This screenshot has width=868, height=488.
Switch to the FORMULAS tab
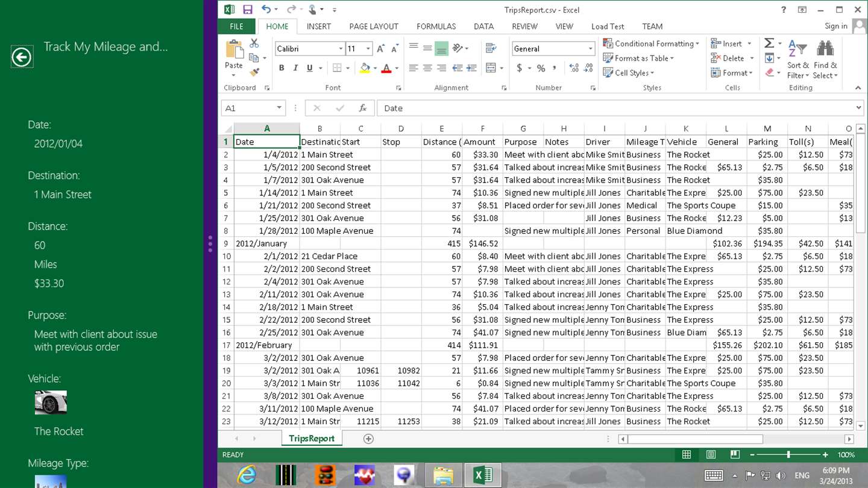click(436, 27)
